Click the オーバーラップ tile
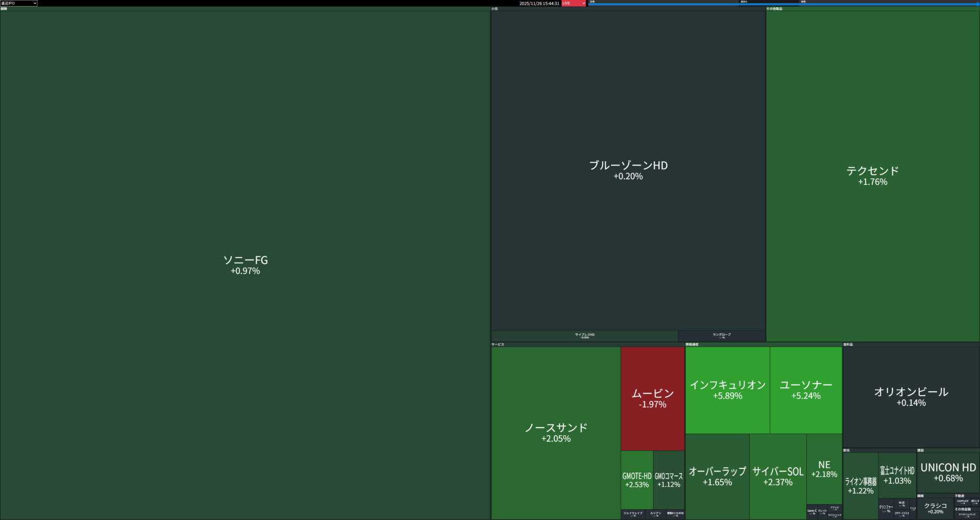The image size is (980, 520). pos(717,476)
